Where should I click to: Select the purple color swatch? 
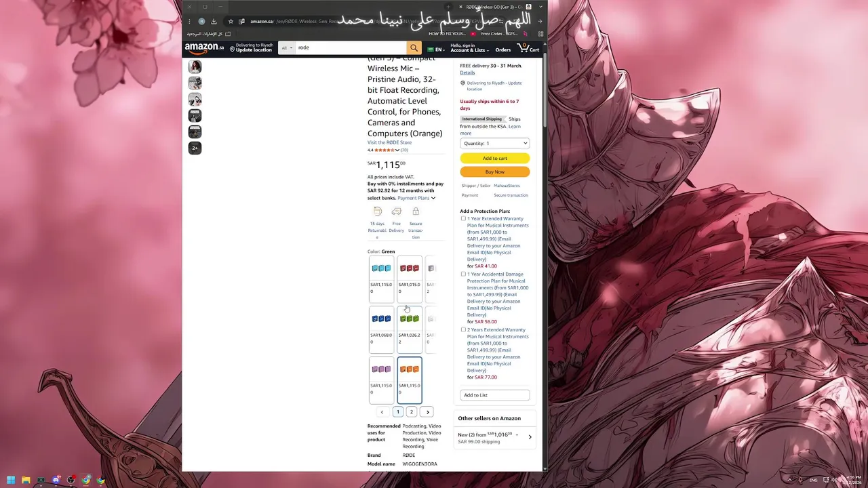381,380
